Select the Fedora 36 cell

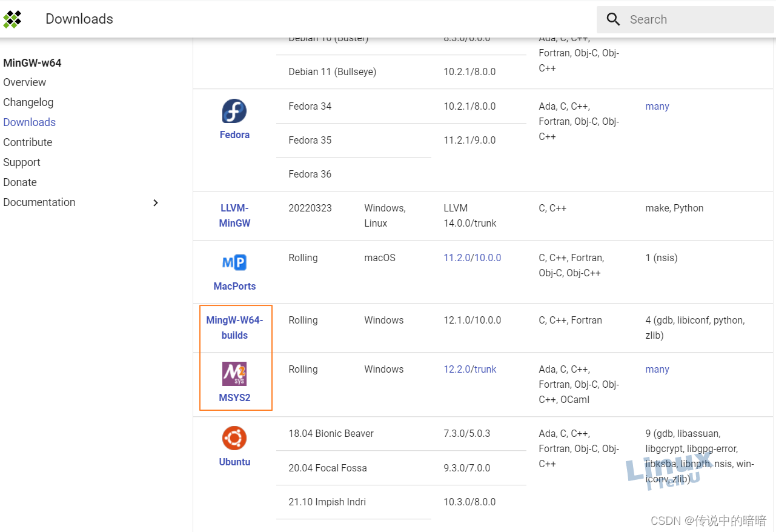pos(310,174)
